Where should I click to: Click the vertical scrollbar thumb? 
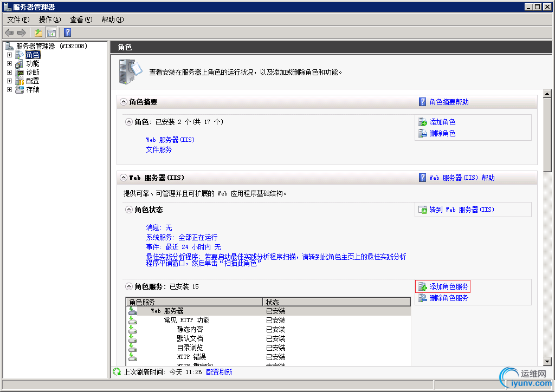[x=547, y=135]
